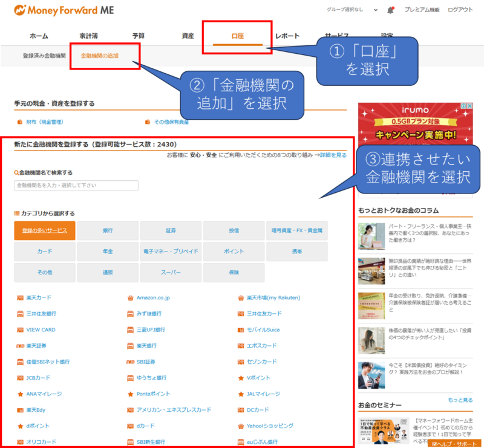Viewport: 484px width, 448px height.
Task: Open the グループ選択なし dropdown
Action: [352, 10]
